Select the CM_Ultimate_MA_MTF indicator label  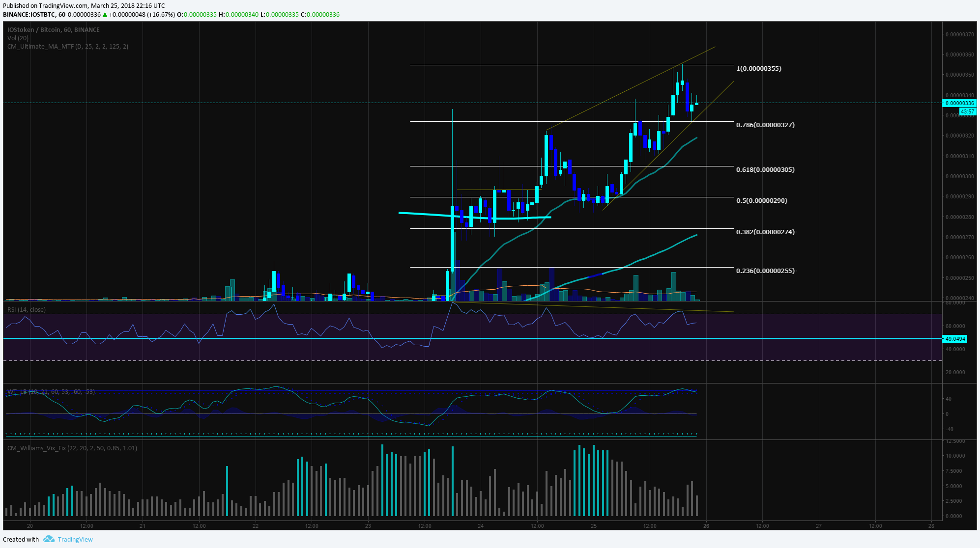(x=68, y=47)
